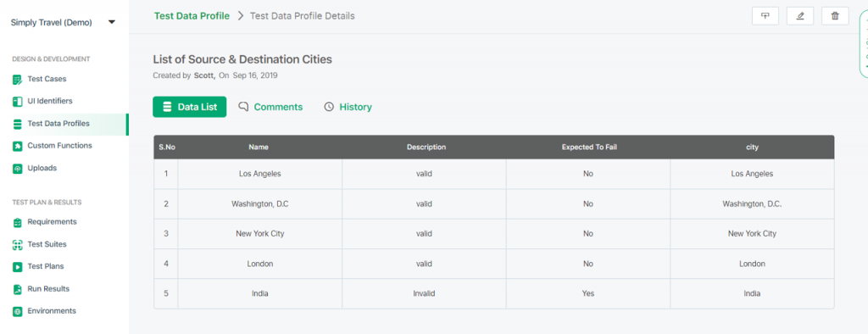Open the Uploads section
The height and width of the screenshot is (334, 868).
[x=42, y=168]
